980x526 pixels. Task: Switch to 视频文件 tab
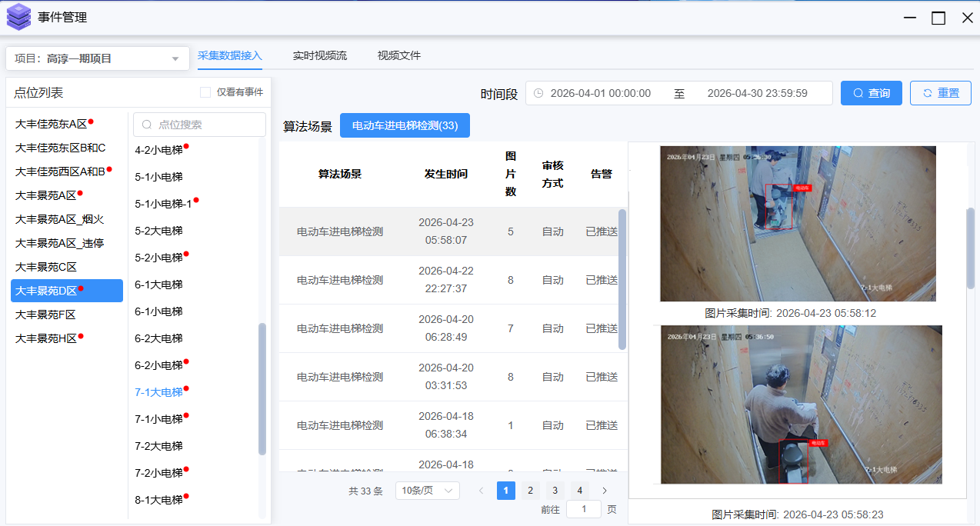point(399,55)
